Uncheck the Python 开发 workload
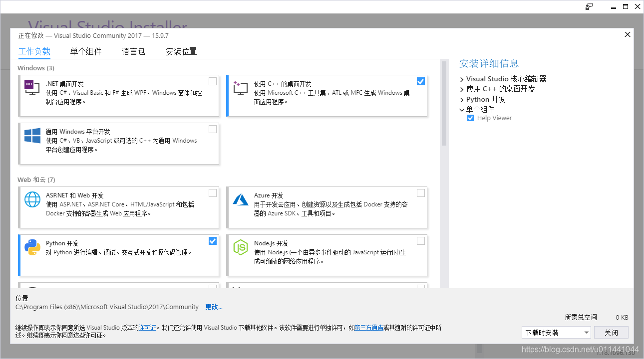 [213, 241]
